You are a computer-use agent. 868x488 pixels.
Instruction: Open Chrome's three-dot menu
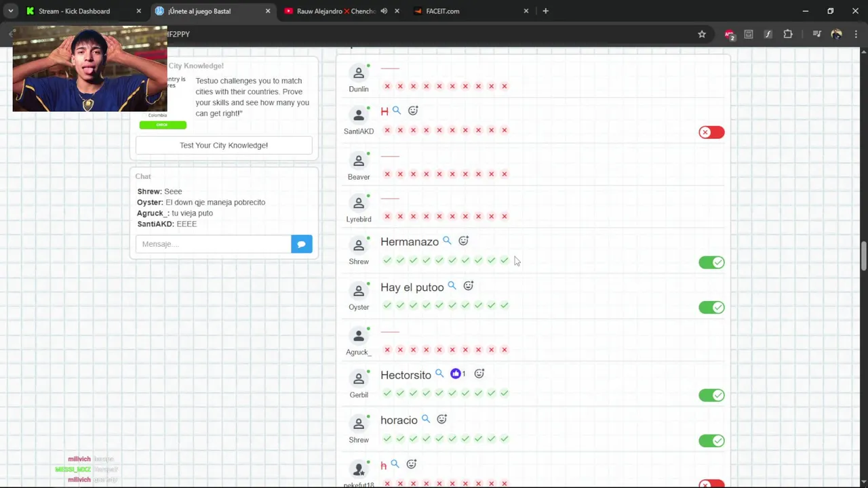pyautogui.click(x=855, y=34)
